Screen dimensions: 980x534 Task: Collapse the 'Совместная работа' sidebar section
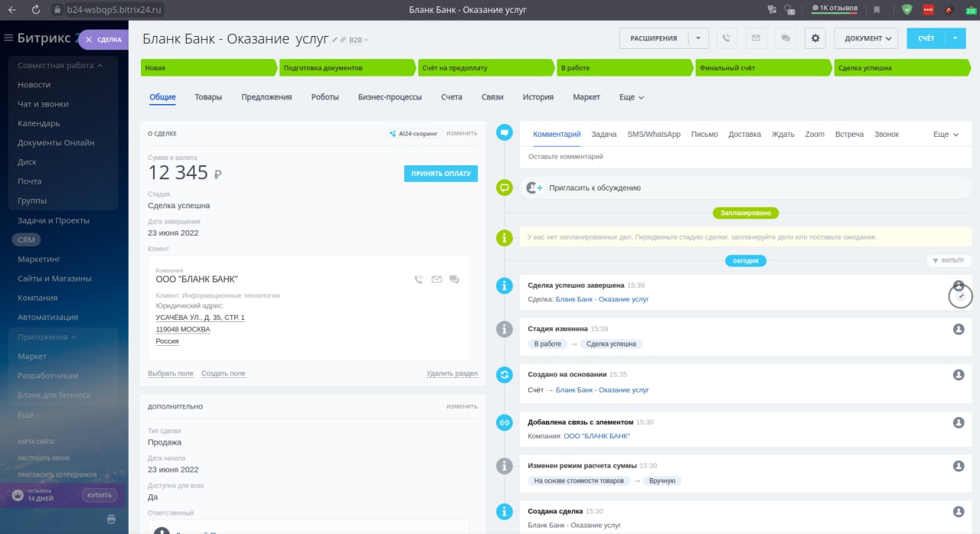tap(100, 66)
